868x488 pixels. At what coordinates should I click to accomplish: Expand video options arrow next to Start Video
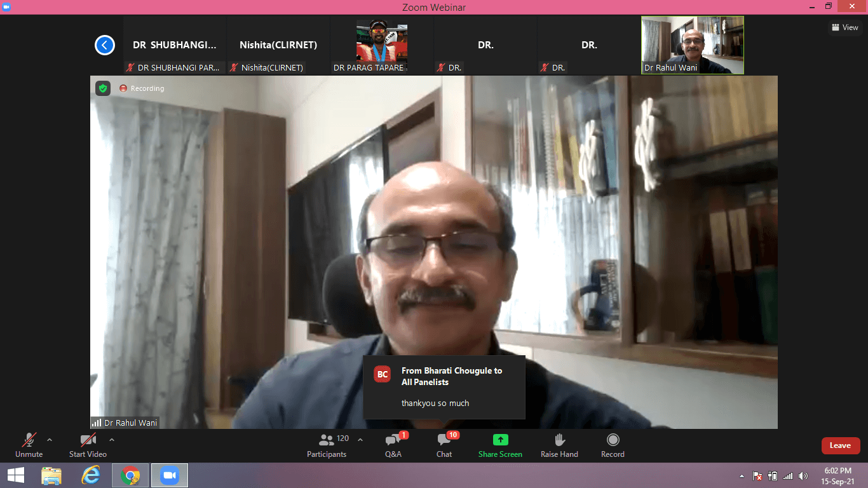click(112, 440)
